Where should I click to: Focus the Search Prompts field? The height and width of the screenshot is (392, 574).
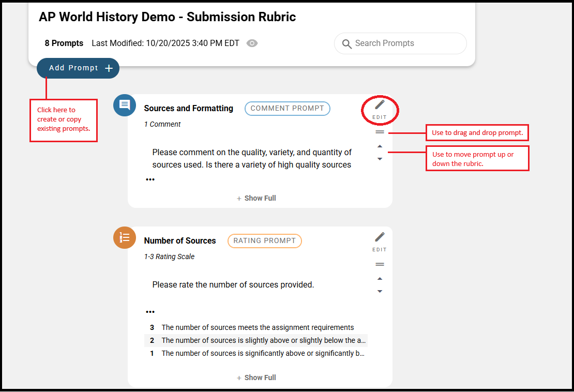pyautogui.click(x=400, y=43)
